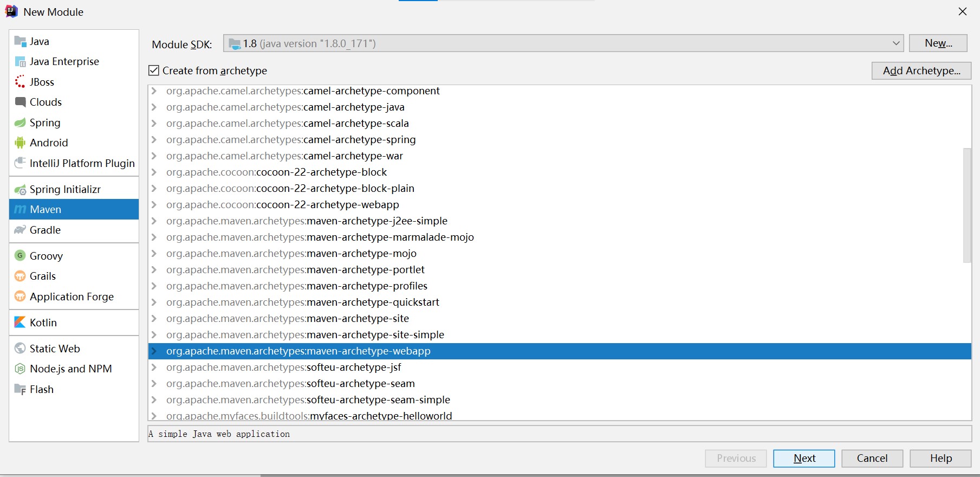The height and width of the screenshot is (477, 980).
Task: Click the disabled Previous button
Action: point(736,458)
